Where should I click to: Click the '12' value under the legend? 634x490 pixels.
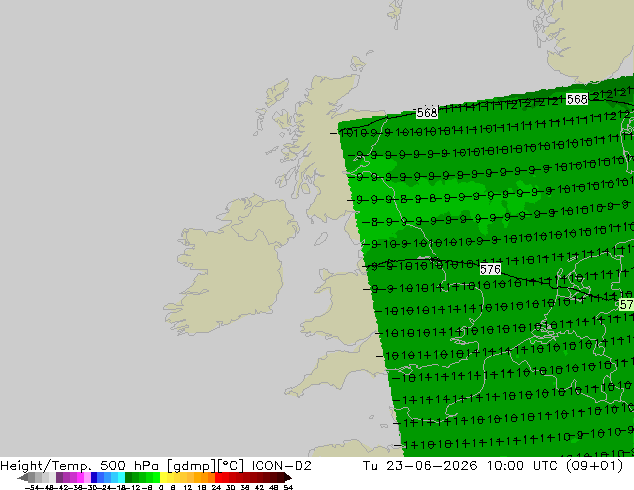(187, 487)
